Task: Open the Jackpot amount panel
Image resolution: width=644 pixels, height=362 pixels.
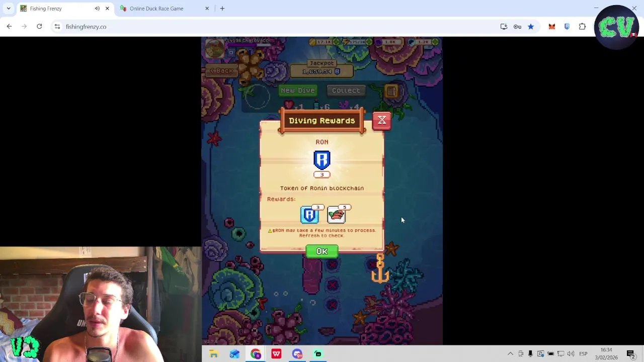Action: (x=322, y=71)
